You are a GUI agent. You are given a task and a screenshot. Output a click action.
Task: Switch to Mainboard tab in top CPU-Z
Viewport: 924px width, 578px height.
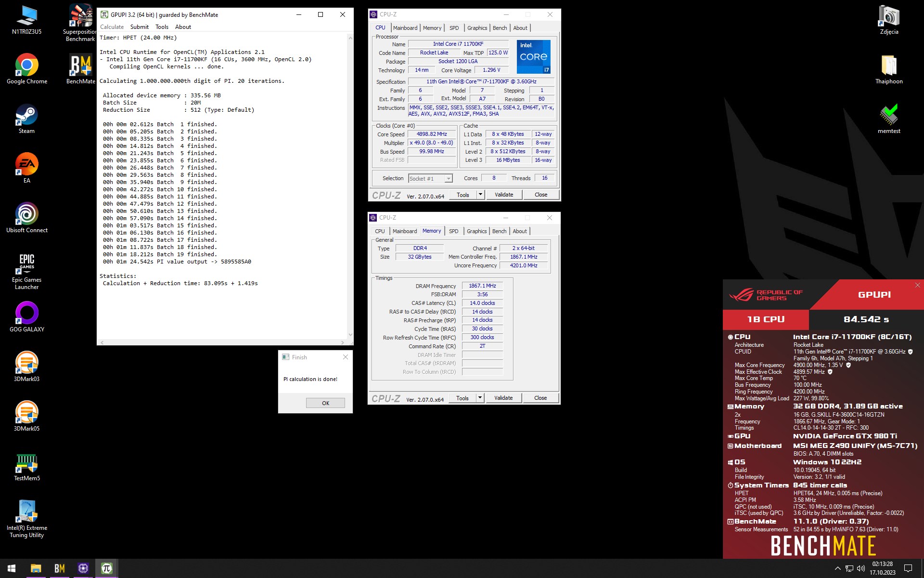coord(405,28)
